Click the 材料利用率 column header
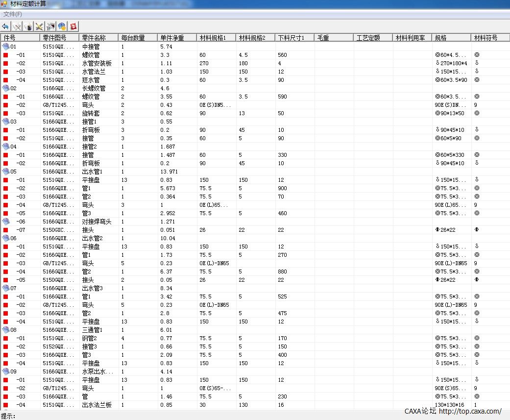Image resolution: width=510 pixels, height=420 pixels. tap(412, 38)
